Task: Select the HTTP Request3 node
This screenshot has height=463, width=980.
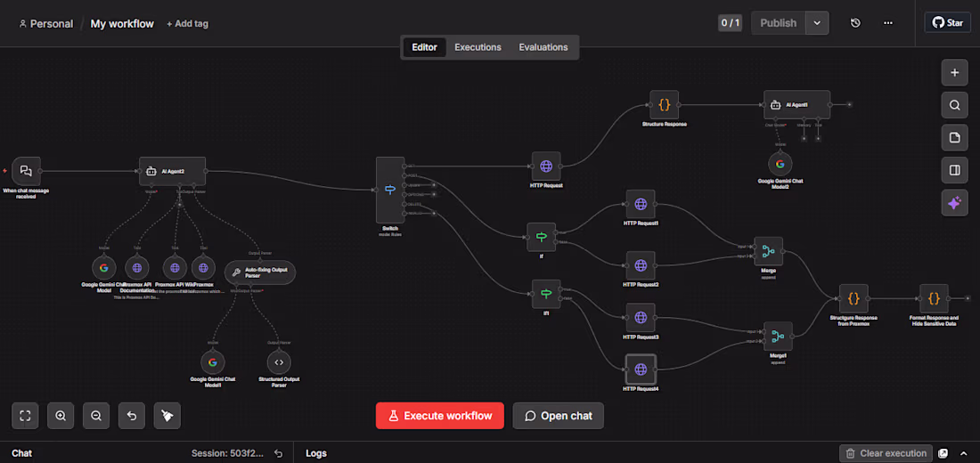Action: [641, 317]
